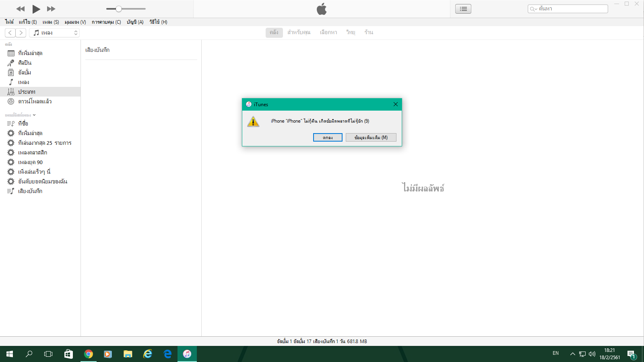Screen dimensions: 644x362
Task: Switch the EN input language indicator
Action: [555, 353]
